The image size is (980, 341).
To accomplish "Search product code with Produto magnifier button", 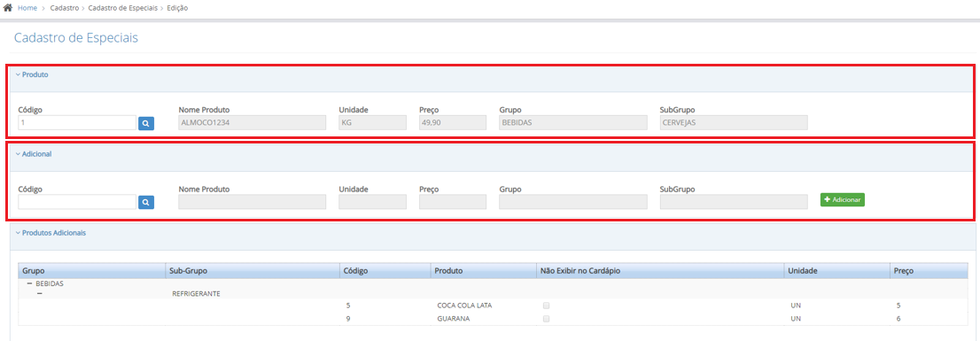I will pos(146,123).
